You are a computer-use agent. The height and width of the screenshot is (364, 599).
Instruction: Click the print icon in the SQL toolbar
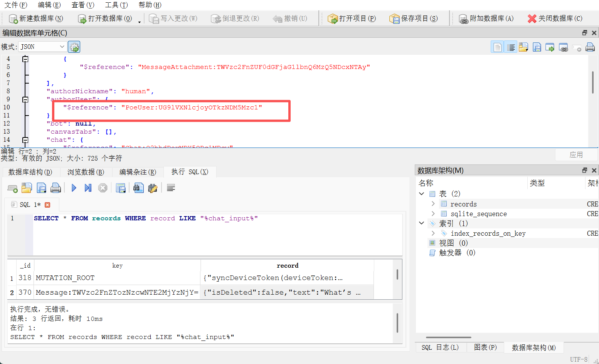pyautogui.click(x=56, y=188)
